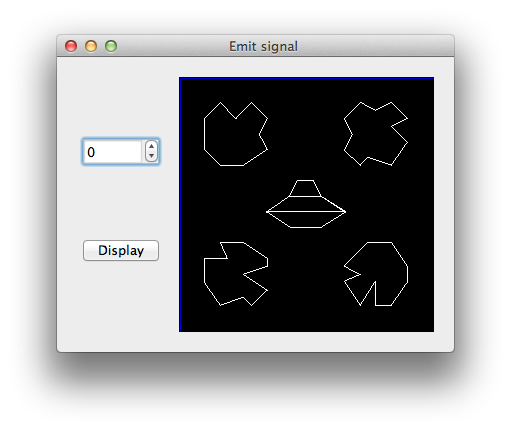Viewport: 511px width, 431px height.
Task: Decrement the spin box with down arrow
Action: [151, 156]
